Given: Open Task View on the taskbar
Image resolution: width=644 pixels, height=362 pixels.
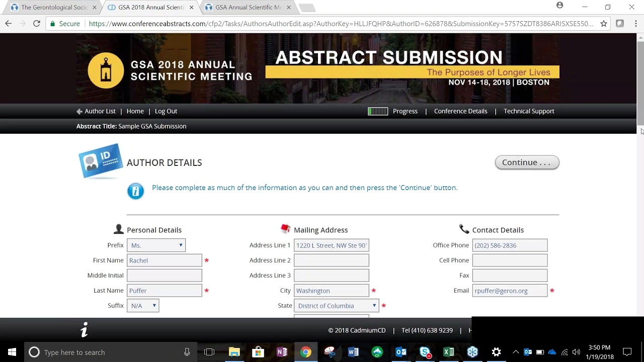Looking at the screenshot, I should [209, 352].
